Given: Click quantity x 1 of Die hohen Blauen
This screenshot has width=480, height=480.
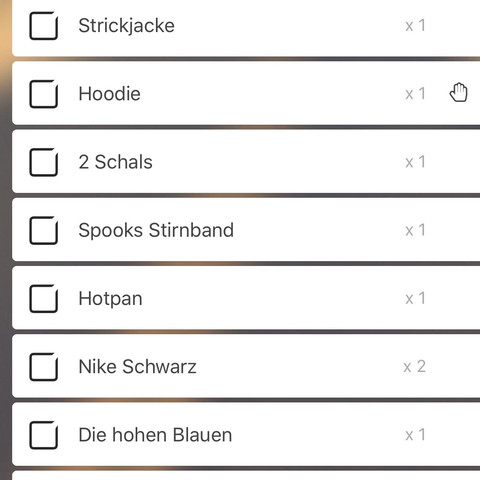Looking at the screenshot, I should 415,435.
